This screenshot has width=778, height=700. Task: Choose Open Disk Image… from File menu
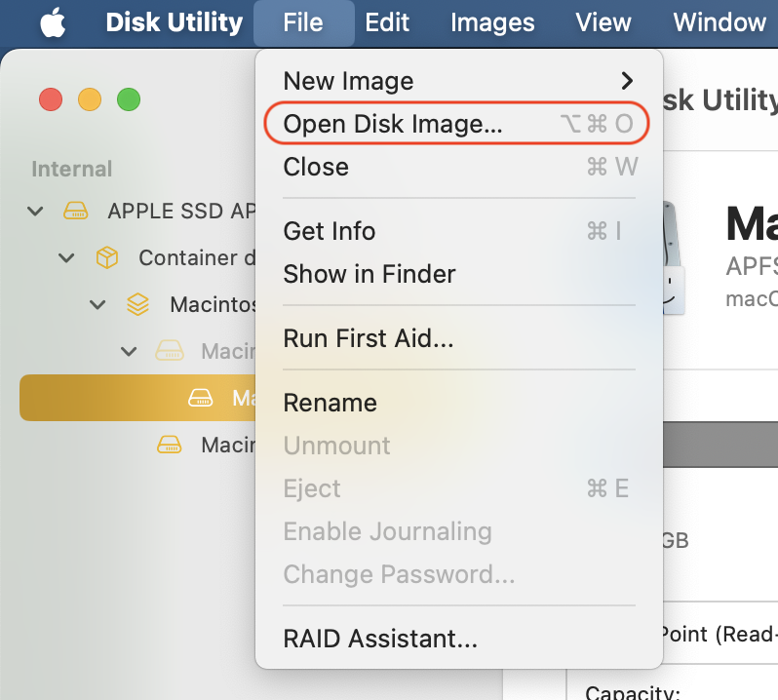coord(459,124)
